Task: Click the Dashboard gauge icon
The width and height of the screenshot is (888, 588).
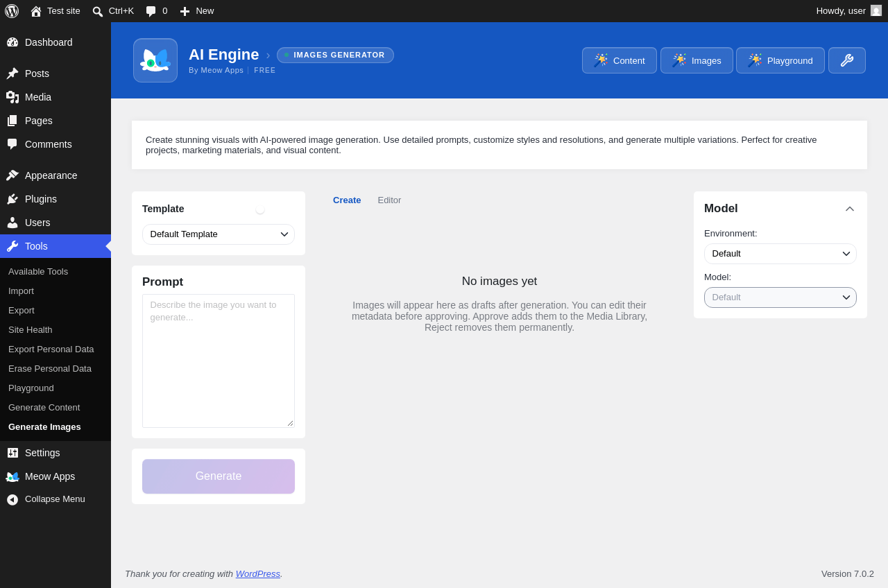Action: [12, 42]
